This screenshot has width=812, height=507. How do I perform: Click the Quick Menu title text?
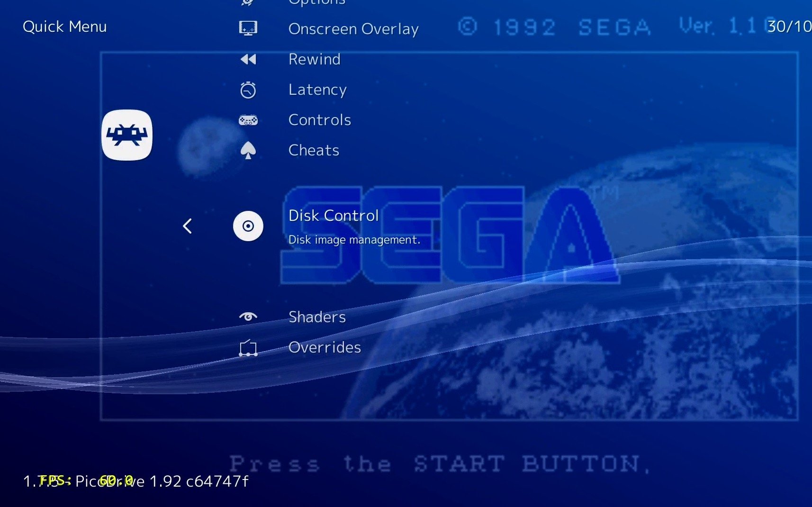coord(65,27)
